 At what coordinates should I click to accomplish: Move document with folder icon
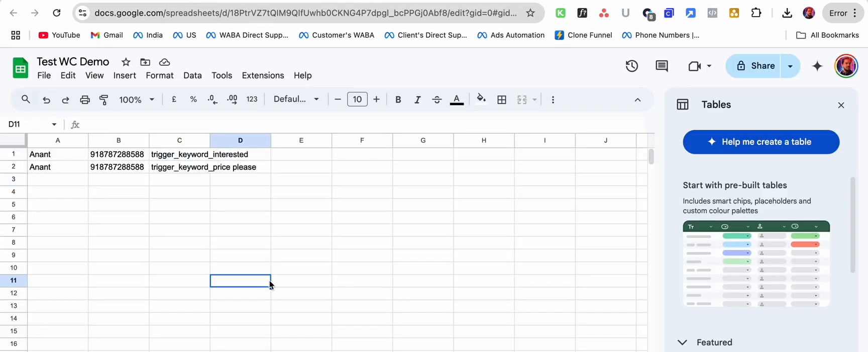[x=145, y=62]
